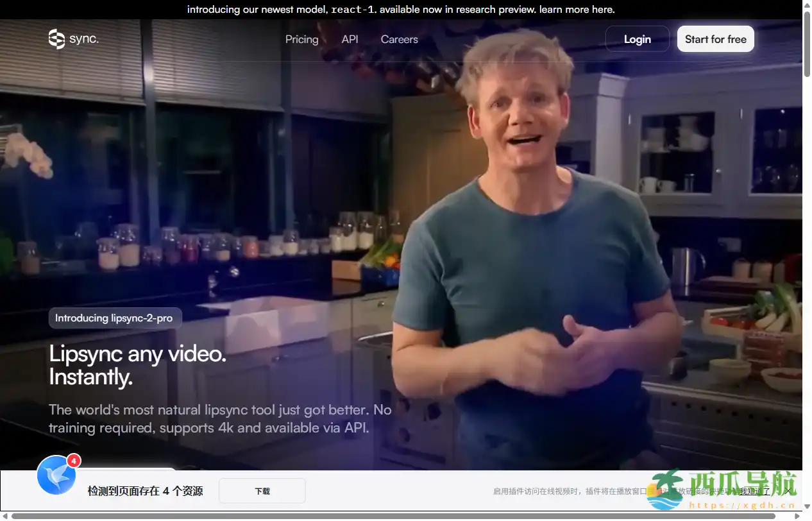Dismiss the resource detection bar with X

pyautogui.click(x=788, y=491)
